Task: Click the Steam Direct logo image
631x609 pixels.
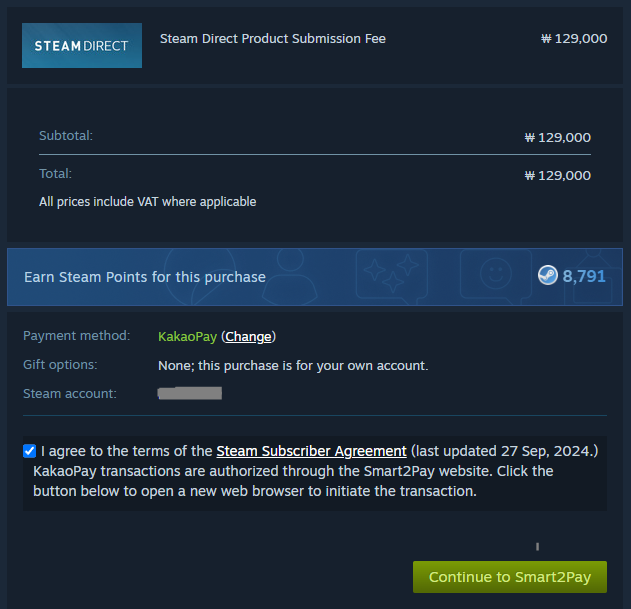Action: [82, 45]
